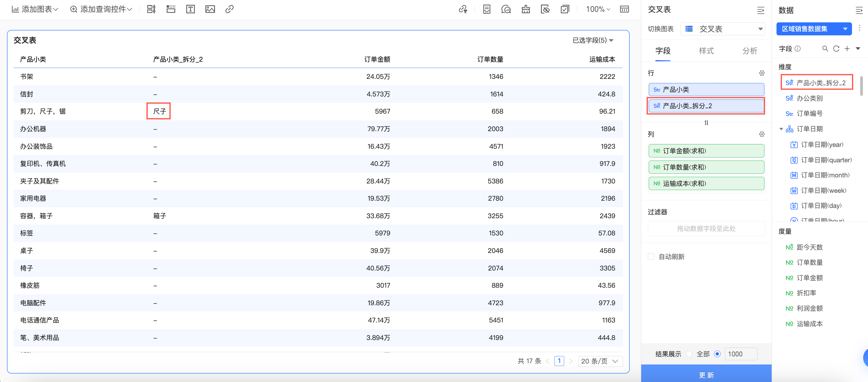Click the hyperlink toolbar icon
868x382 pixels.
pos(230,9)
